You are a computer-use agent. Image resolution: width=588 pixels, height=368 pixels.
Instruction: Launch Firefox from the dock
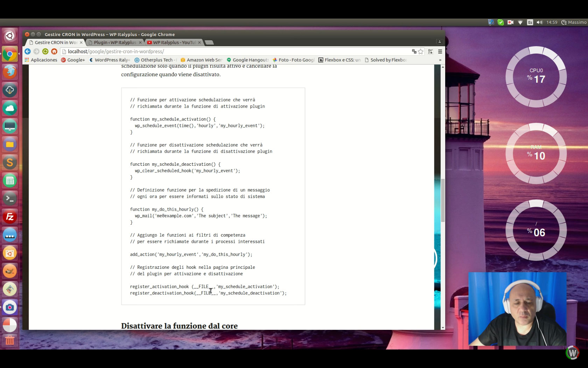10,72
